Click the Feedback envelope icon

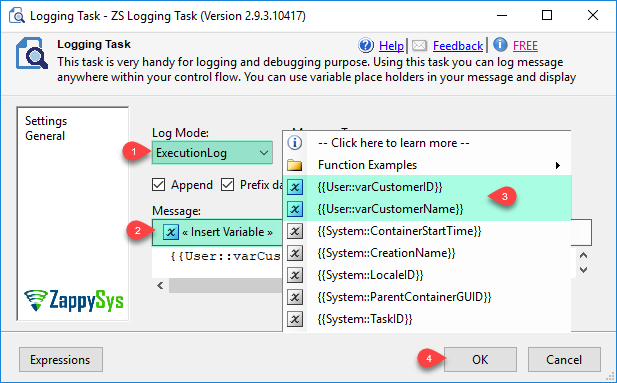coord(419,46)
